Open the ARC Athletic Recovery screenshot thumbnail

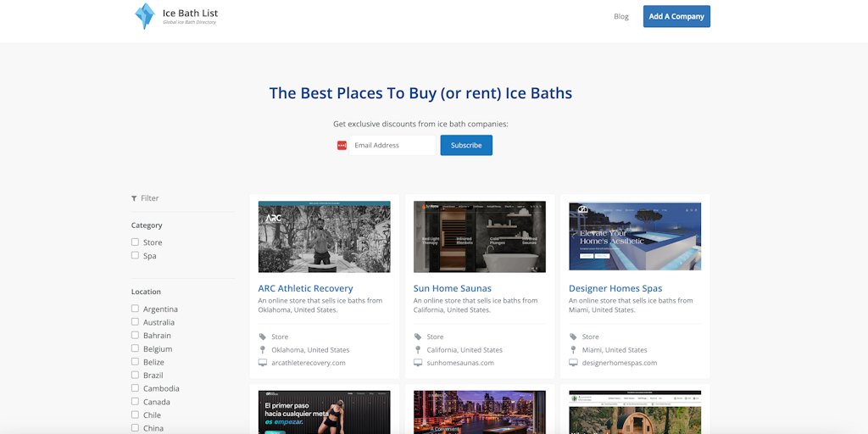[x=325, y=237]
